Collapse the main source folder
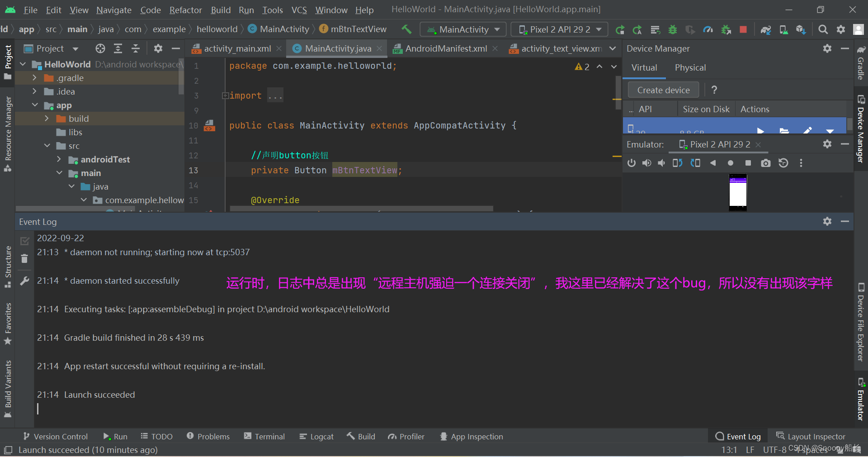The image size is (868, 457). 59,173
